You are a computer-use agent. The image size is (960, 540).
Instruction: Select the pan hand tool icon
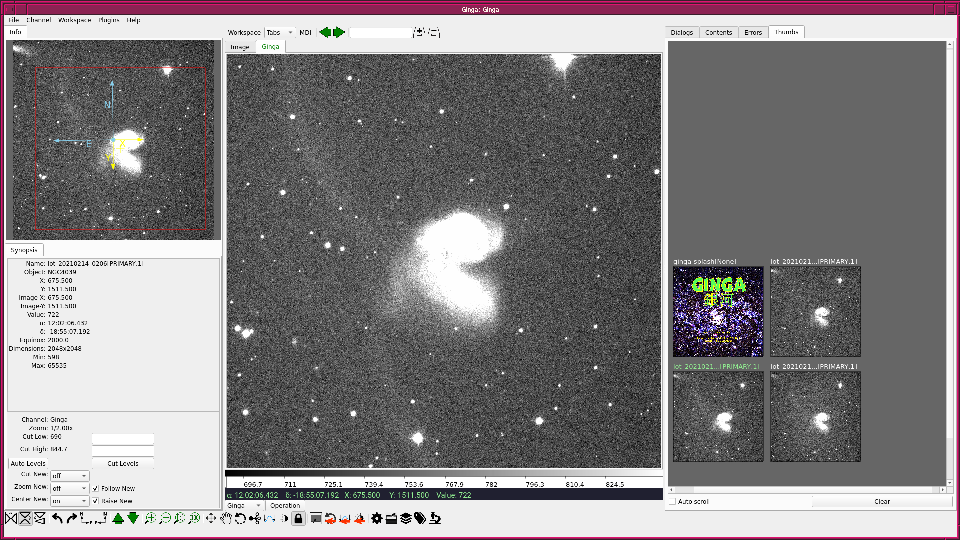click(226, 518)
